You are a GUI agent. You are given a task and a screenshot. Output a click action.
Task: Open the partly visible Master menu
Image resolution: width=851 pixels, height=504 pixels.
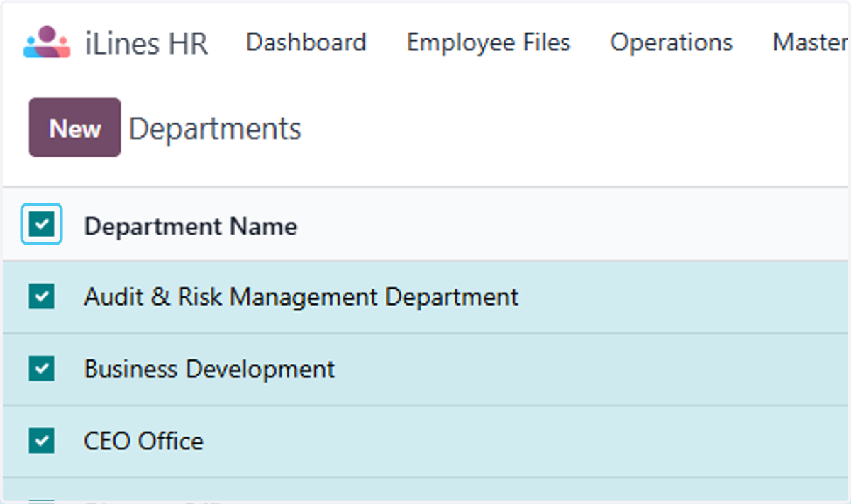coord(810,43)
